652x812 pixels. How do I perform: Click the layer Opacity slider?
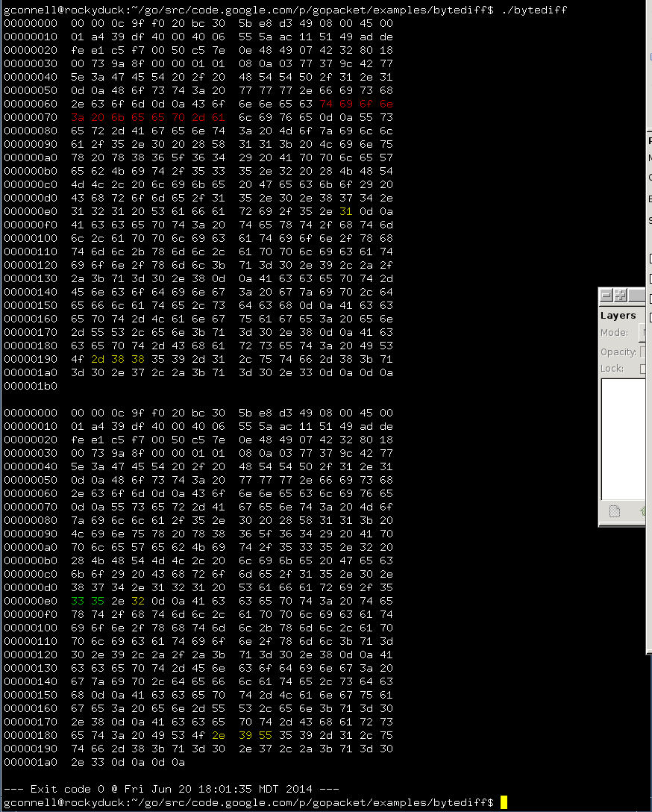pyautogui.click(x=643, y=352)
